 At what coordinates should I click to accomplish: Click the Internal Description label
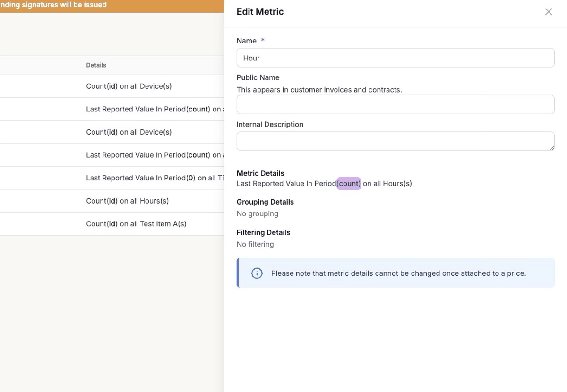click(270, 125)
